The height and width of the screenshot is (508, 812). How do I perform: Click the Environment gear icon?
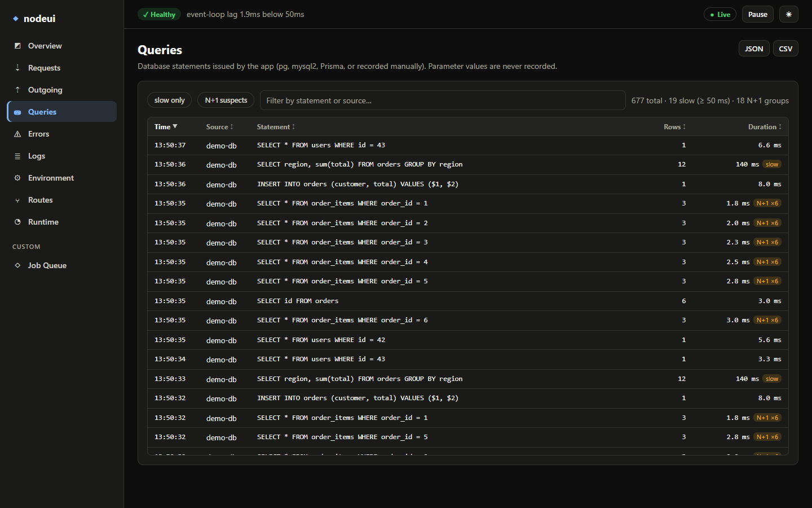pyautogui.click(x=17, y=178)
